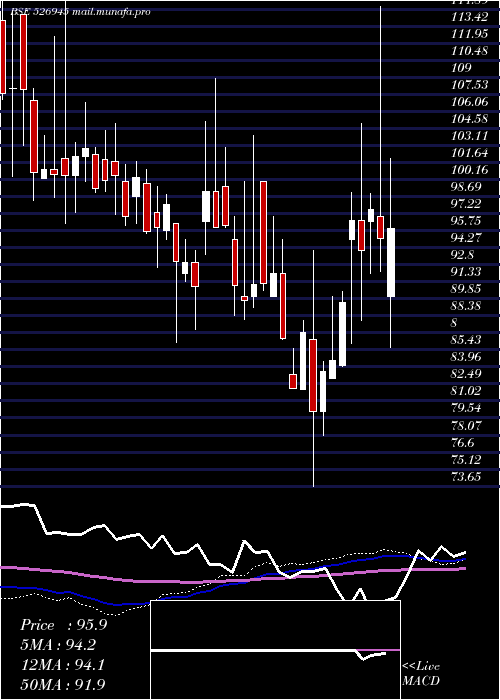
Task: Select the 101.64 price label
Action: tap(469, 153)
